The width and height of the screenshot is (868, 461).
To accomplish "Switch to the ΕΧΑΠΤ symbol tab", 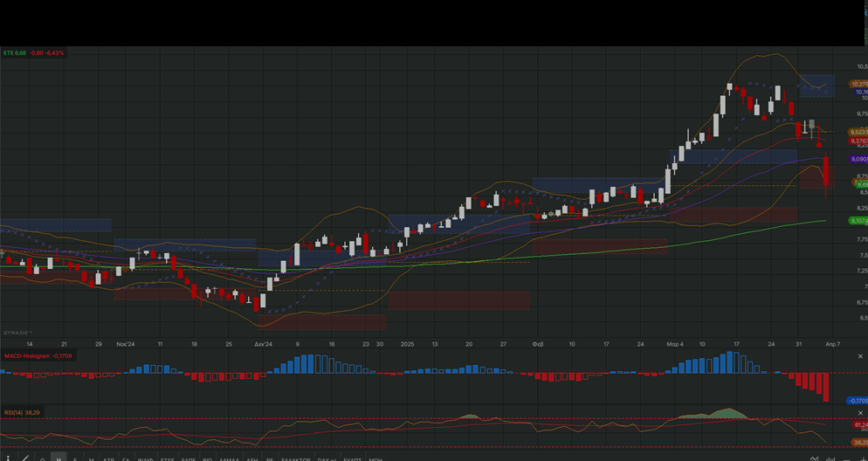I will point(353,459).
